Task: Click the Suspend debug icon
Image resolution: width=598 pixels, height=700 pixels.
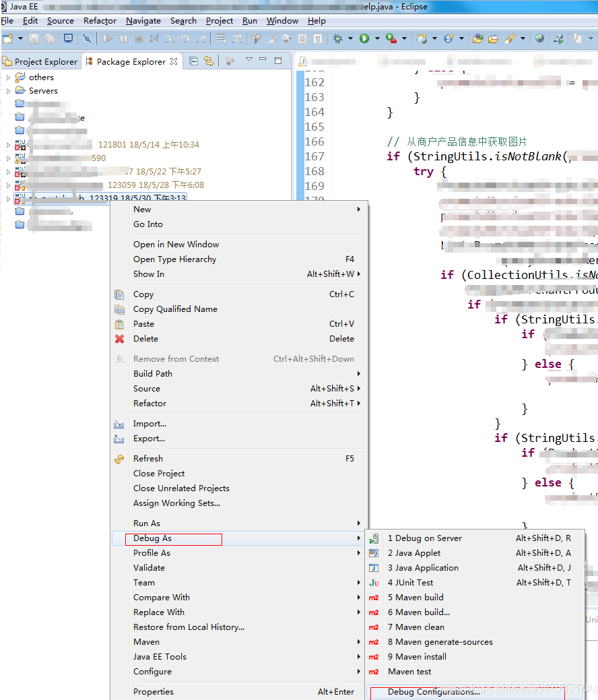Action: (124, 39)
